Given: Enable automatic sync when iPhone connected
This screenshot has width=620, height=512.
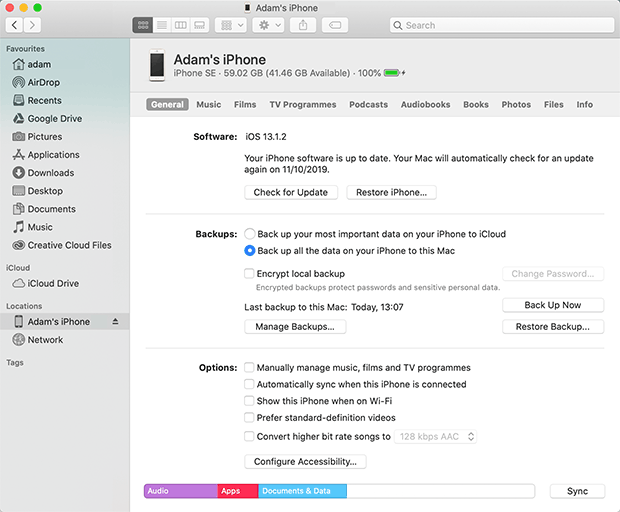Looking at the screenshot, I should coord(249,384).
